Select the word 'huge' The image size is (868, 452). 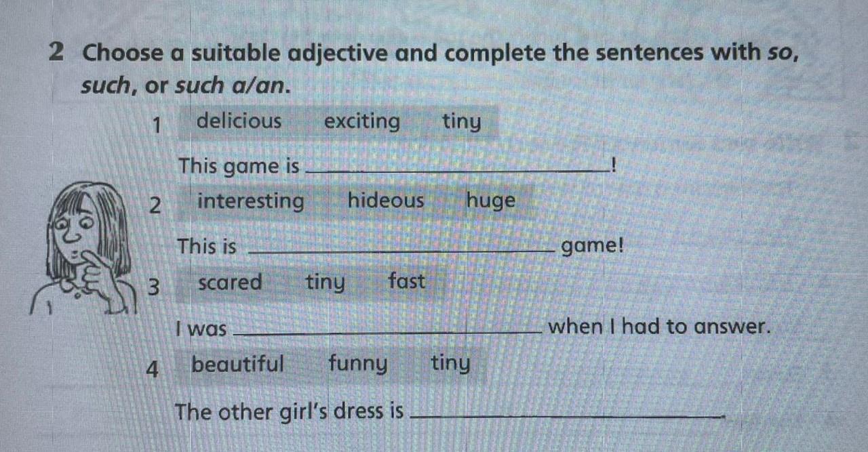pyautogui.click(x=491, y=201)
